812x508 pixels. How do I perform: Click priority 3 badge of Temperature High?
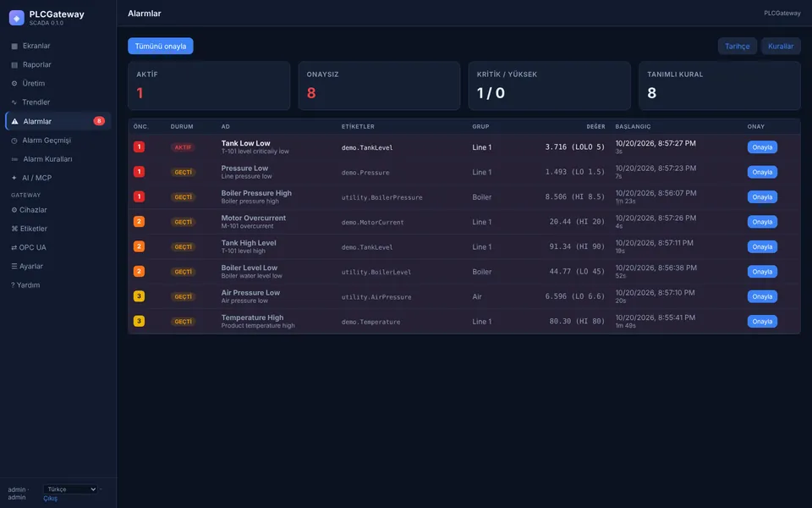click(x=139, y=321)
